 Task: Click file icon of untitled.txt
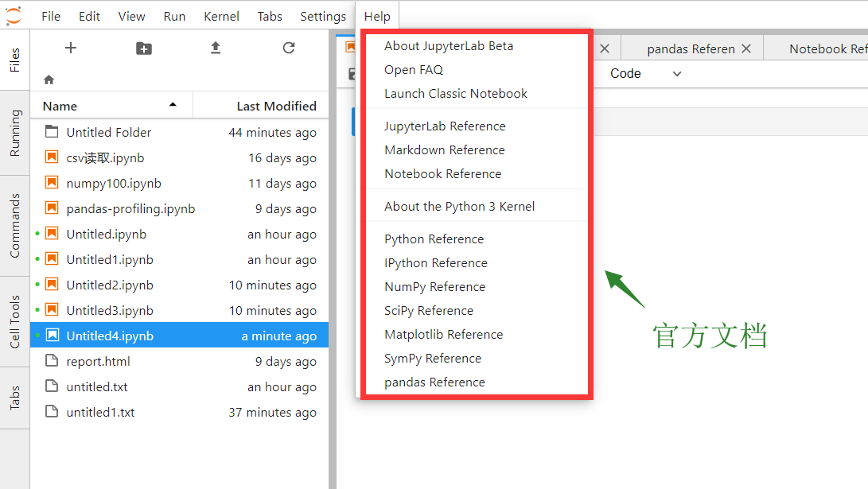52,386
